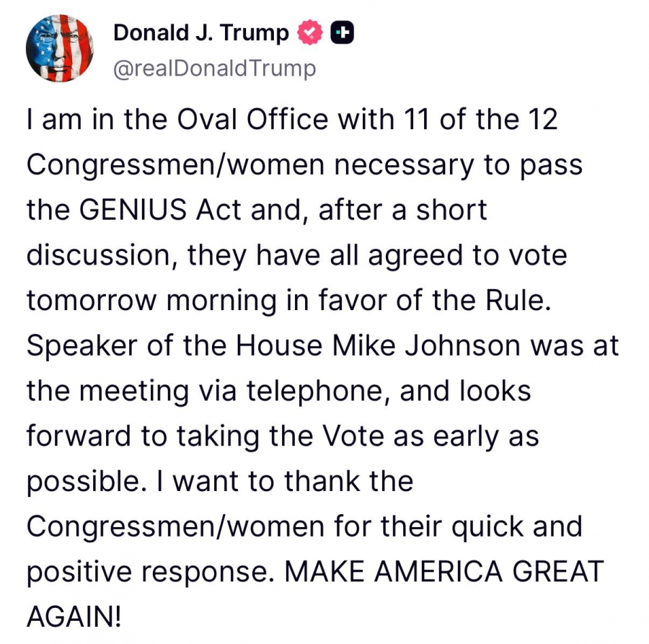The image size is (649, 644).
Task: Click the black plus badge icon
Action: [342, 32]
